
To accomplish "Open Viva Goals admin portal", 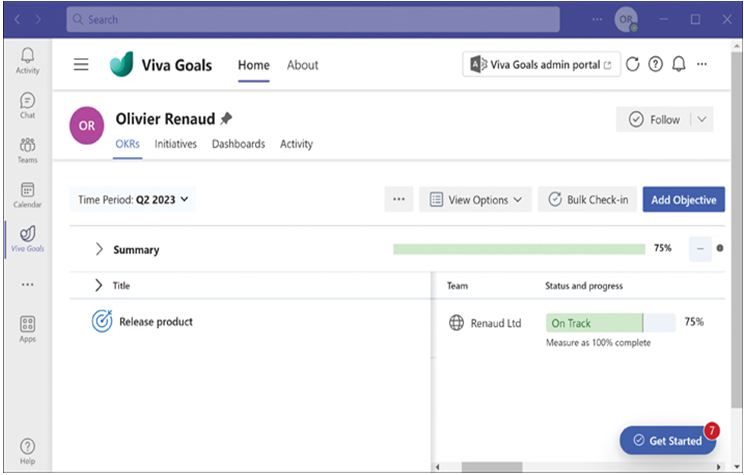I will [541, 65].
